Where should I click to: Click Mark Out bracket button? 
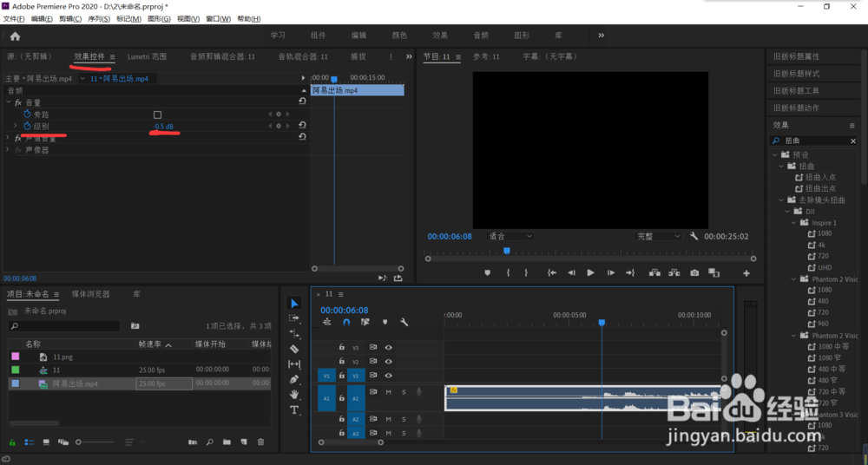[526, 273]
